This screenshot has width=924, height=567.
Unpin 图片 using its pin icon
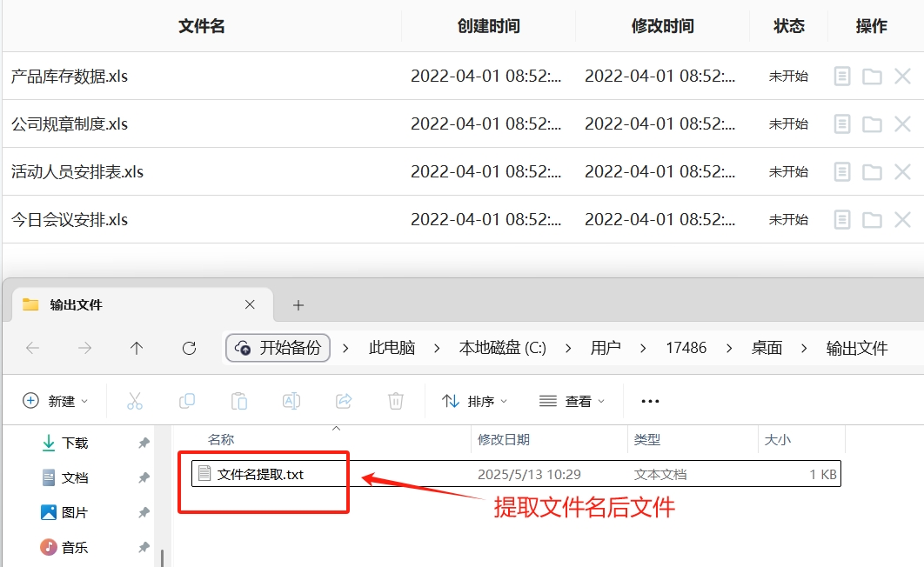[x=144, y=512]
